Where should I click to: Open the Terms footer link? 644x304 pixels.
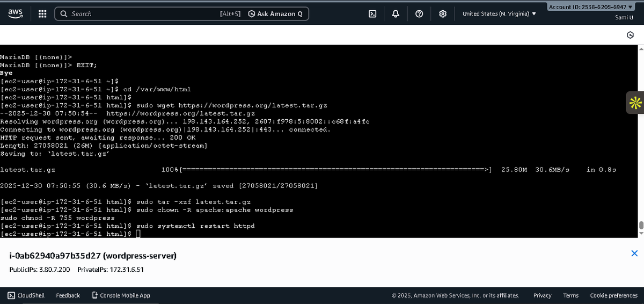point(570,295)
